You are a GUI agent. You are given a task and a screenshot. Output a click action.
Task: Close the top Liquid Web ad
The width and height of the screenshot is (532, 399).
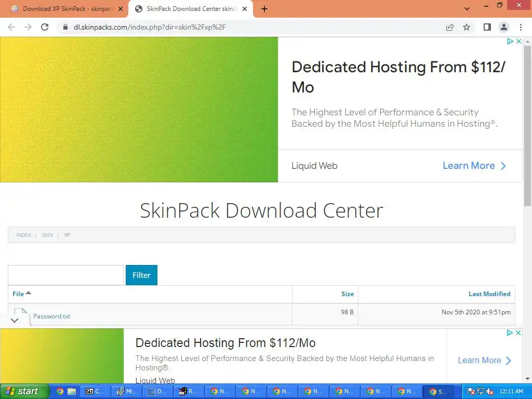pyautogui.click(x=518, y=41)
